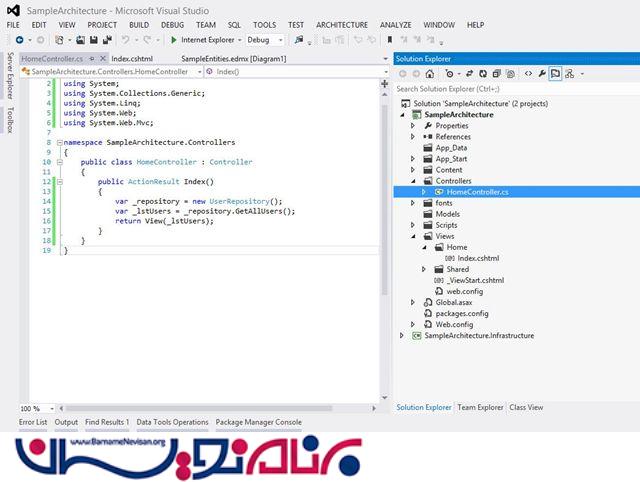Open Properties via the wrench icon

[x=541, y=73]
